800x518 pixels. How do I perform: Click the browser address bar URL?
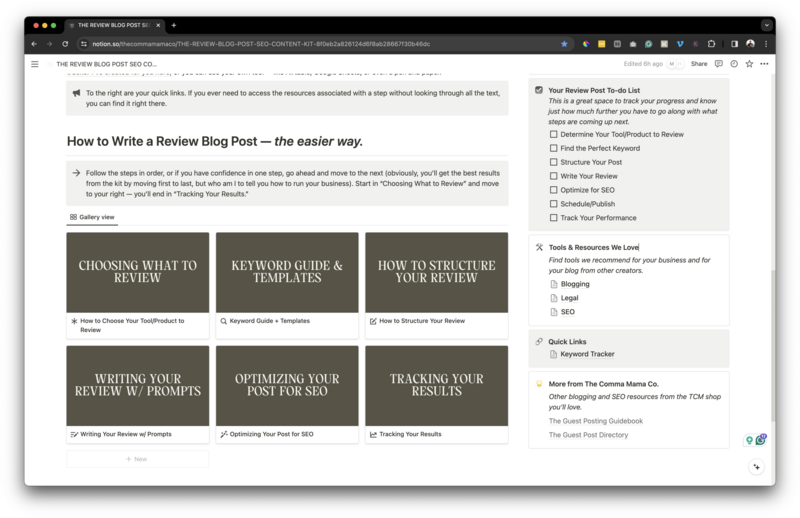pos(261,44)
